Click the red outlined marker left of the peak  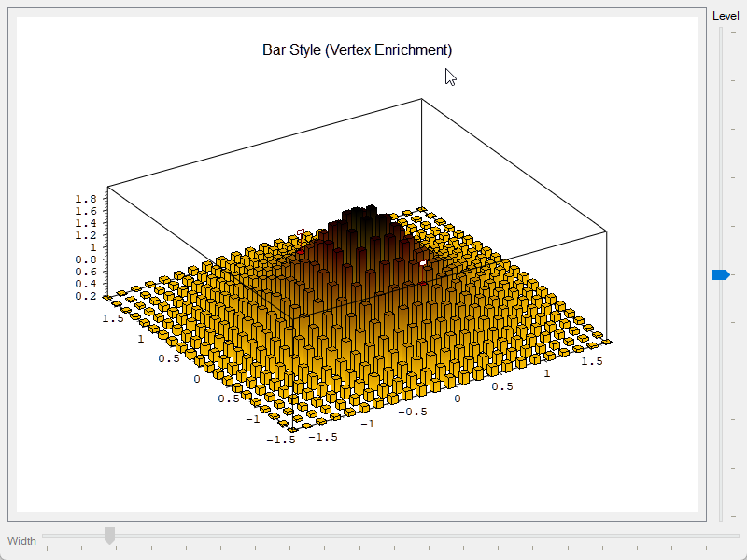(301, 232)
